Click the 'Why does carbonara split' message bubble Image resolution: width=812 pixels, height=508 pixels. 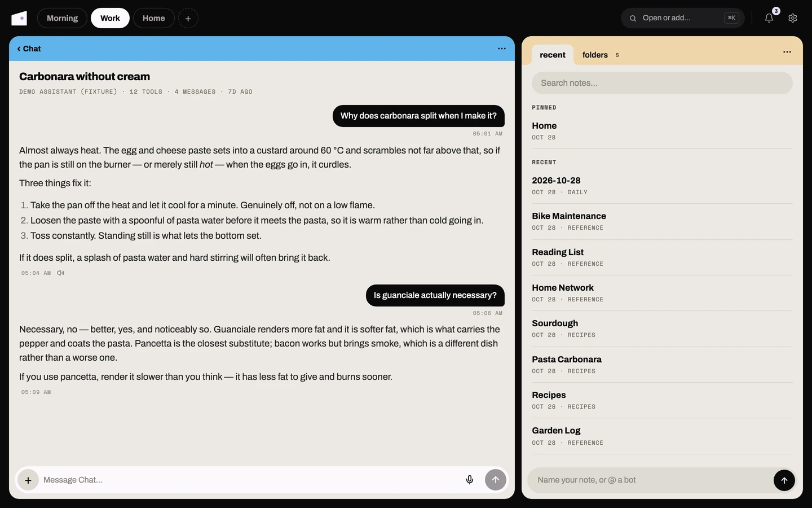click(x=418, y=116)
